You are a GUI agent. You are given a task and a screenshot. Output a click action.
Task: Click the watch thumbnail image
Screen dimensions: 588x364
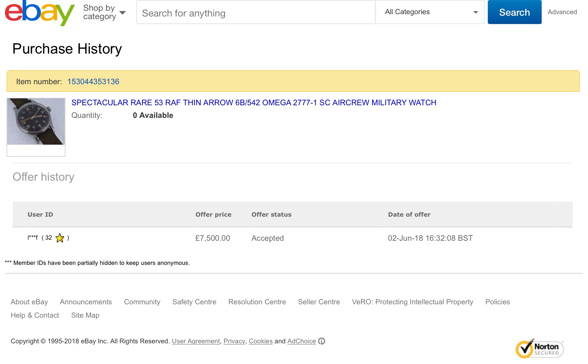[36, 122]
